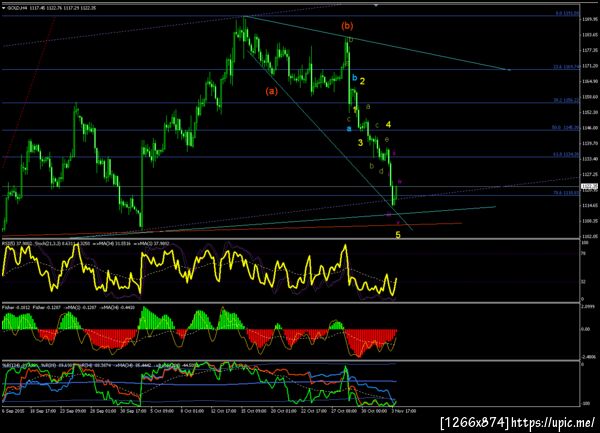Click price axis value 1177.35
This screenshot has height=433, width=600.
click(x=590, y=50)
